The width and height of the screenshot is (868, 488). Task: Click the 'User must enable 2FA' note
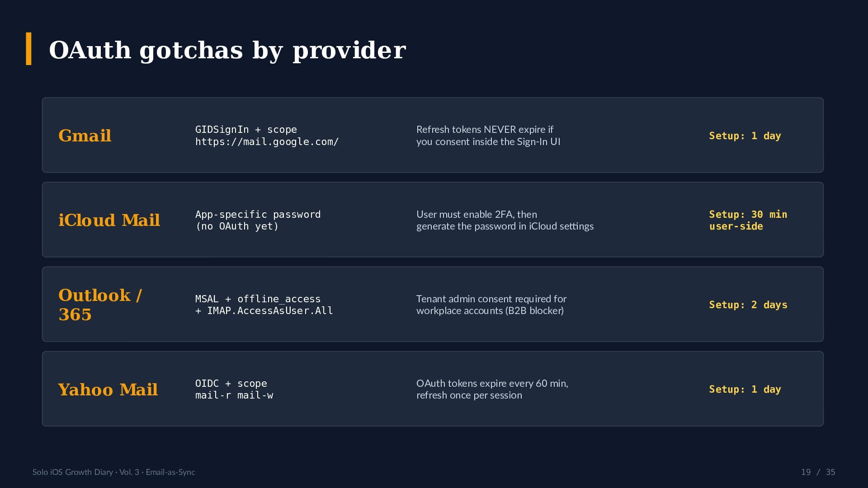pyautogui.click(x=505, y=220)
